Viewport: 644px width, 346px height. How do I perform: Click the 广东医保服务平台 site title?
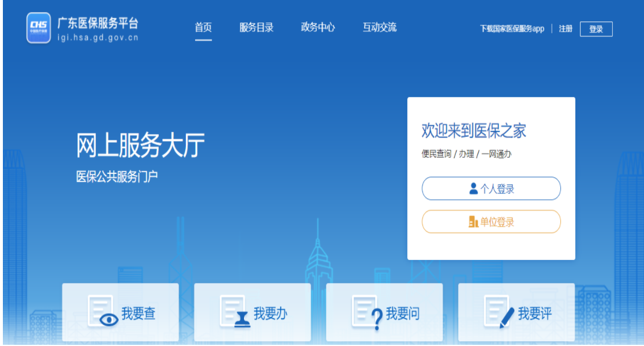98,23
